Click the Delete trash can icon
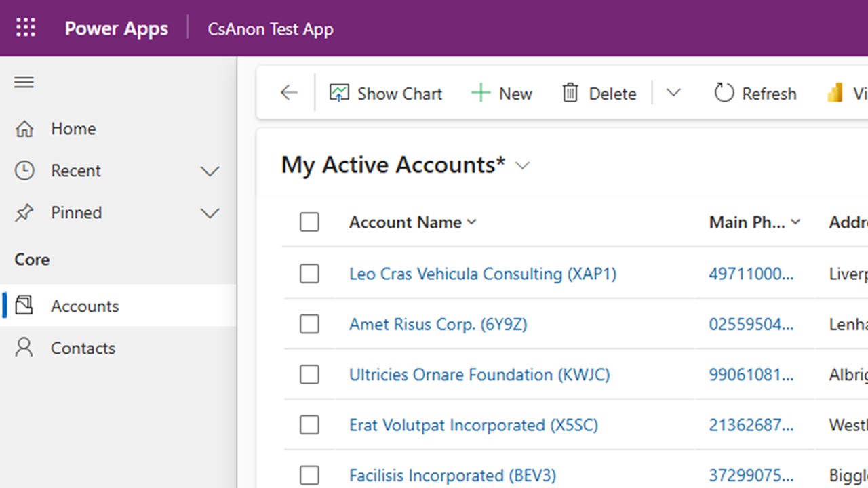 coord(570,93)
